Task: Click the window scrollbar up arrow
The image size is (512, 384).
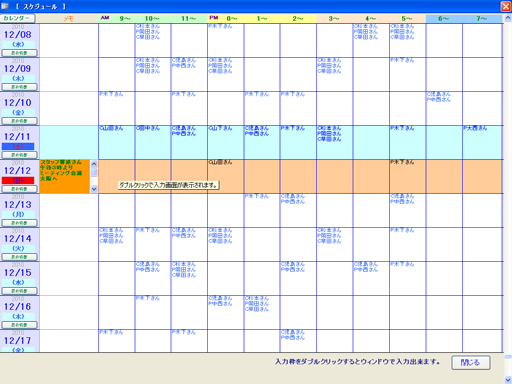Action: (x=508, y=18)
